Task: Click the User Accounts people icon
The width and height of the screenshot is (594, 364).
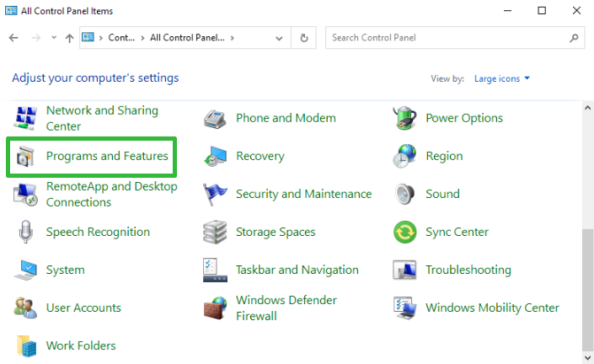Action: tap(26, 308)
